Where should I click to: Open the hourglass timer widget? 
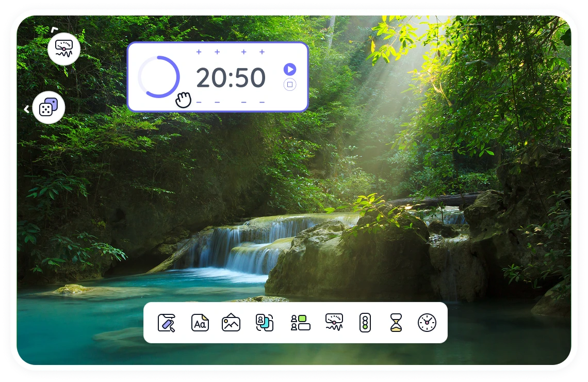[x=396, y=323]
